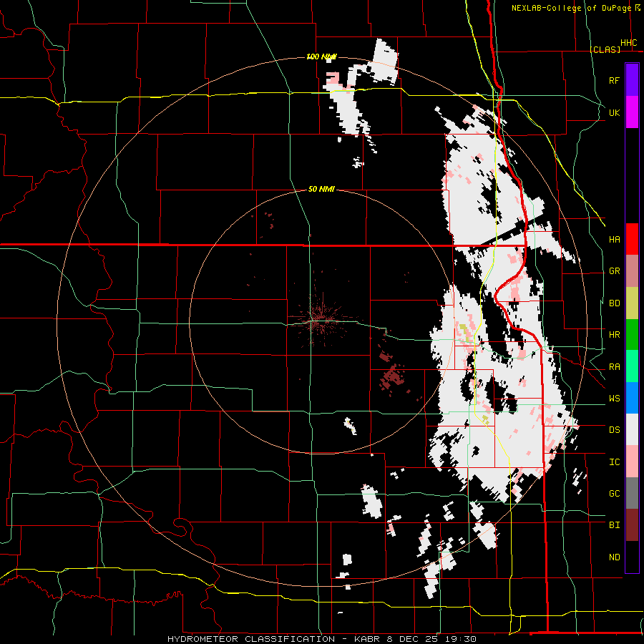This screenshot has width=644, height=644.
Task: Select the red HA color block
Action: point(632,239)
